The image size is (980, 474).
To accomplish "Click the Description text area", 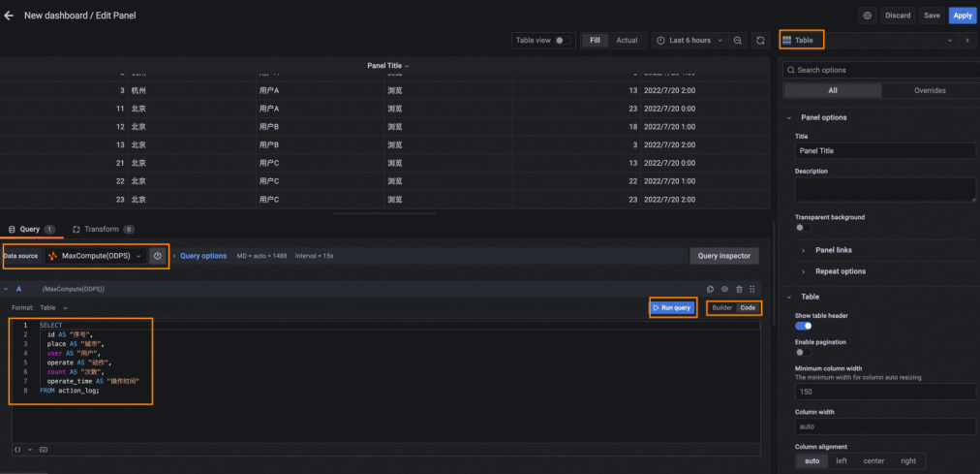I will (885, 189).
